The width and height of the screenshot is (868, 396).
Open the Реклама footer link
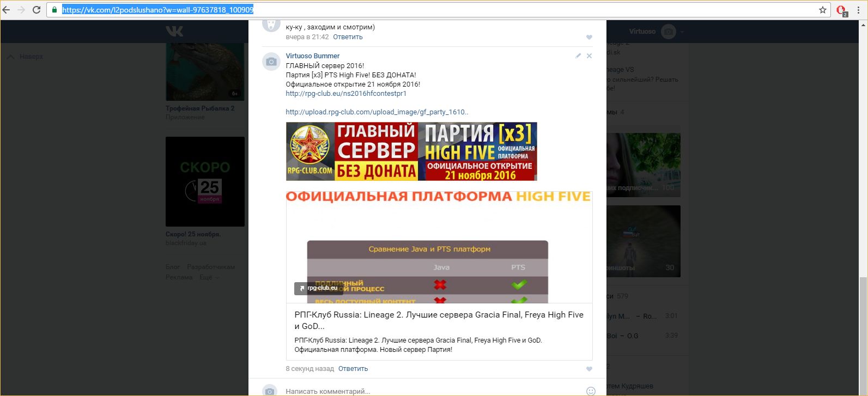coord(179,277)
